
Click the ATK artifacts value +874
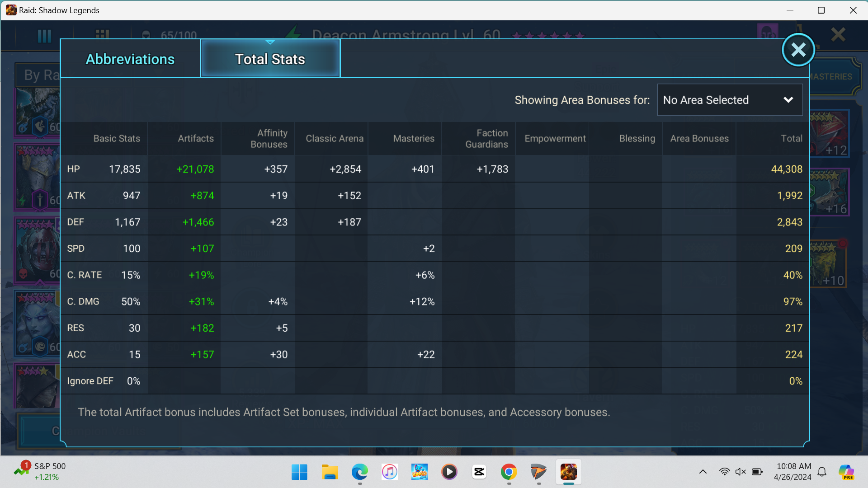tap(202, 196)
